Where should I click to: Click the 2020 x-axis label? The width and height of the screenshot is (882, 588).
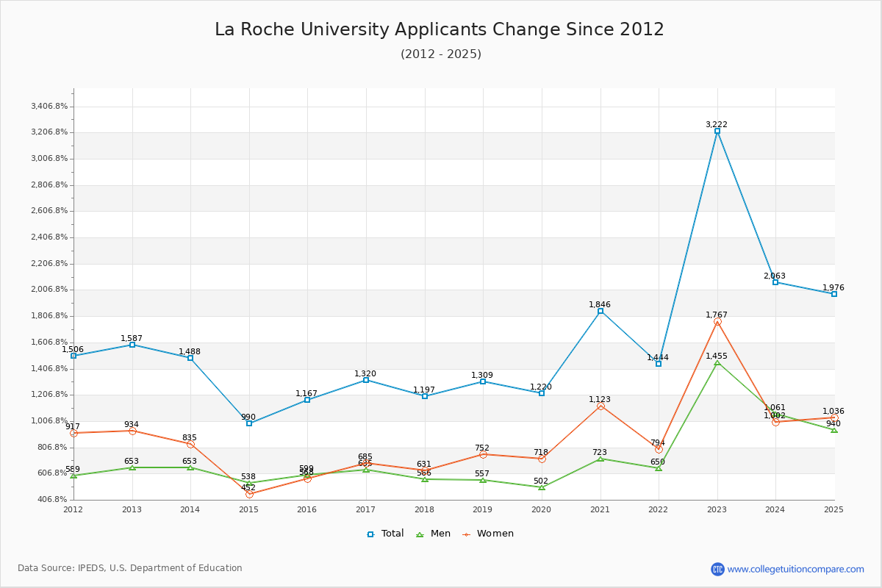[x=542, y=509]
